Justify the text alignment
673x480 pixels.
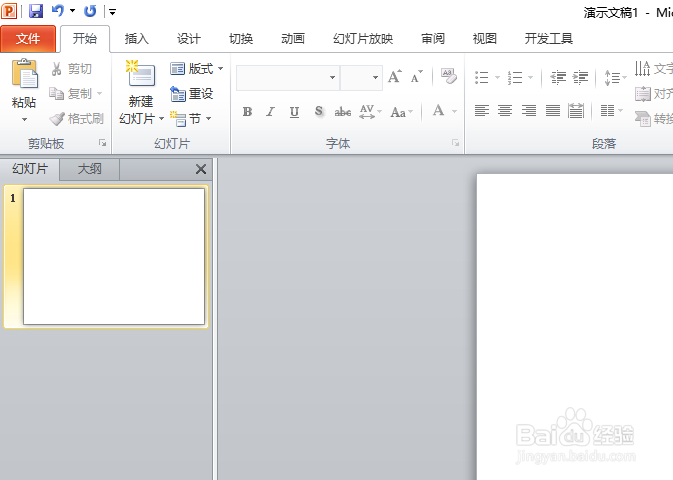coord(553,111)
